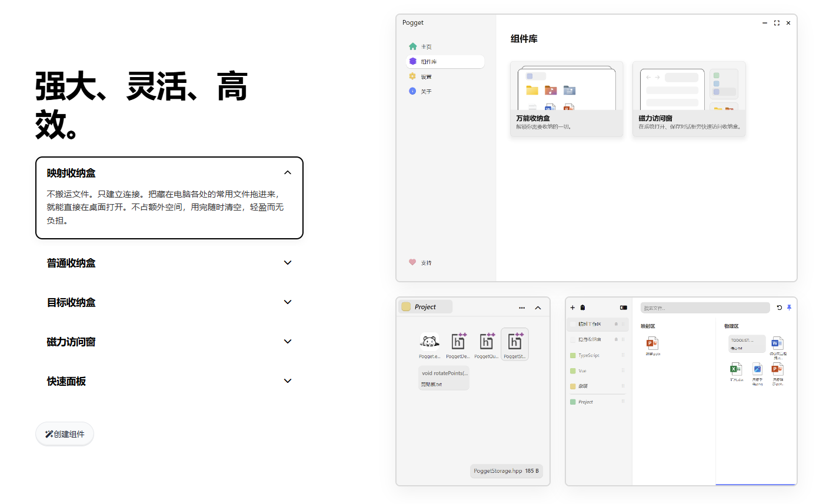
Task: Collapse the 映射收纳盒 accordion section
Action: pyautogui.click(x=287, y=173)
